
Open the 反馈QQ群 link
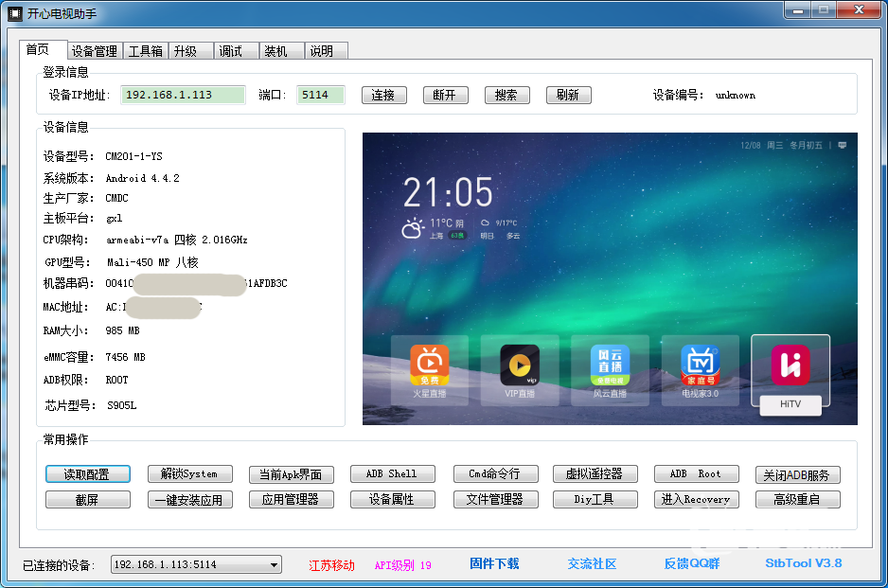(692, 563)
